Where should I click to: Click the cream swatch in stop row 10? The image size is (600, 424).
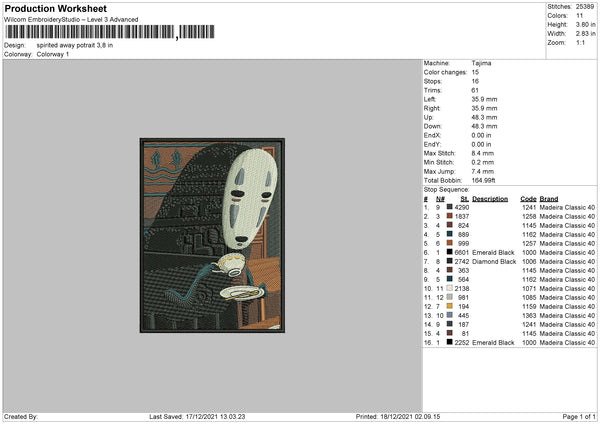click(x=450, y=288)
